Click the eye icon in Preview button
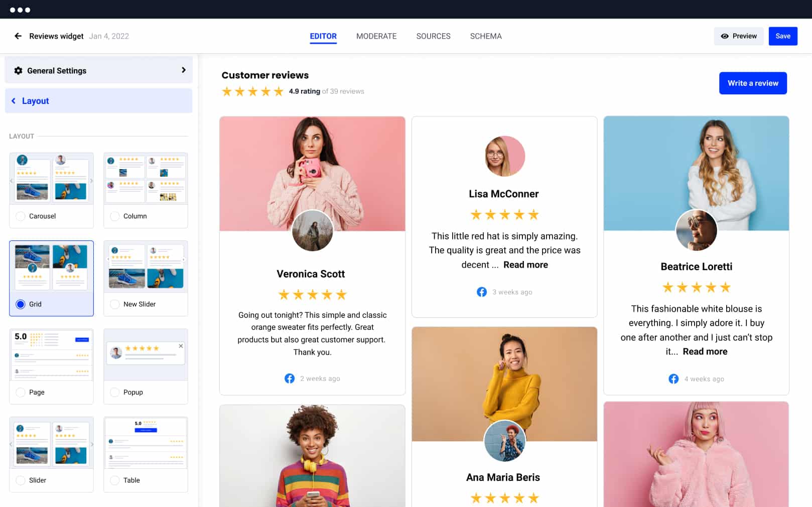This screenshot has height=507, width=812. pos(725,36)
